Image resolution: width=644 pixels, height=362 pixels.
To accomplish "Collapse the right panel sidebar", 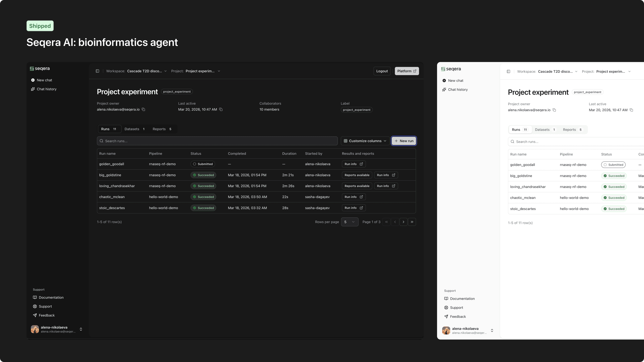I will [508, 71].
